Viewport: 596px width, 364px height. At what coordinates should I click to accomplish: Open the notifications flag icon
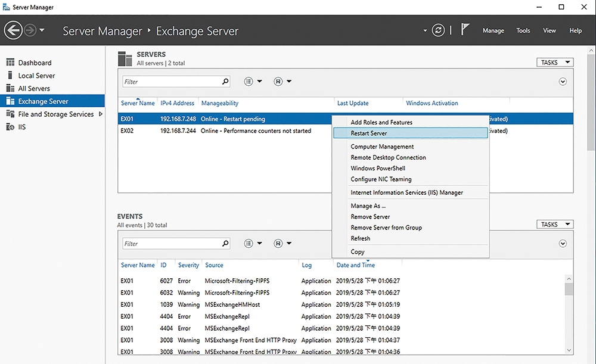(465, 29)
